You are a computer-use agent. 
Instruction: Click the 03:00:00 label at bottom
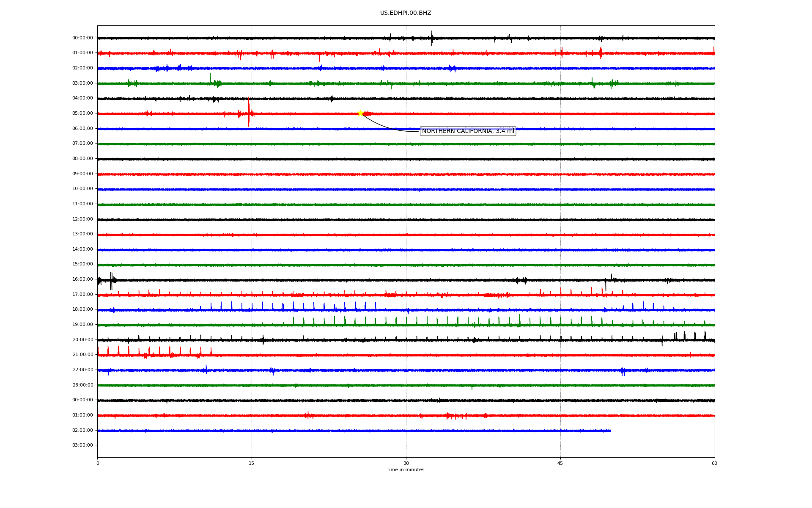pyautogui.click(x=82, y=445)
